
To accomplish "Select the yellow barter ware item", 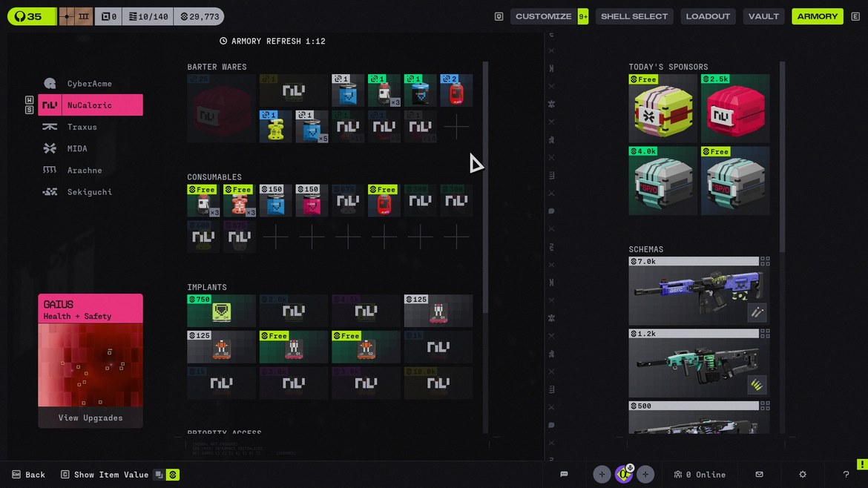I will pos(276,127).
